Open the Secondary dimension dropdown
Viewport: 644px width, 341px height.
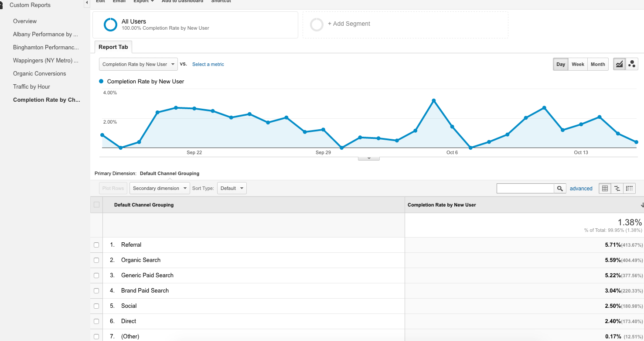[x=160, y=189]
